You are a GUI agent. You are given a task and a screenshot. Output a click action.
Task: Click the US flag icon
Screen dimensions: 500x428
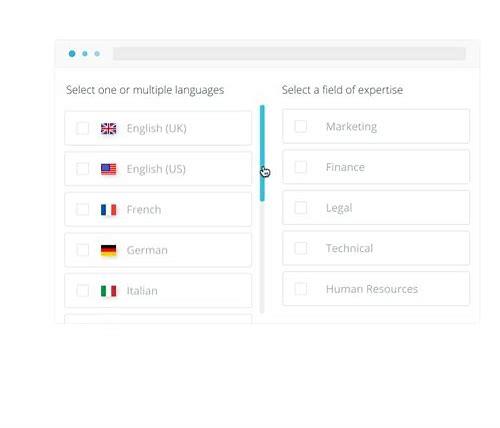[x=109, y=169]
